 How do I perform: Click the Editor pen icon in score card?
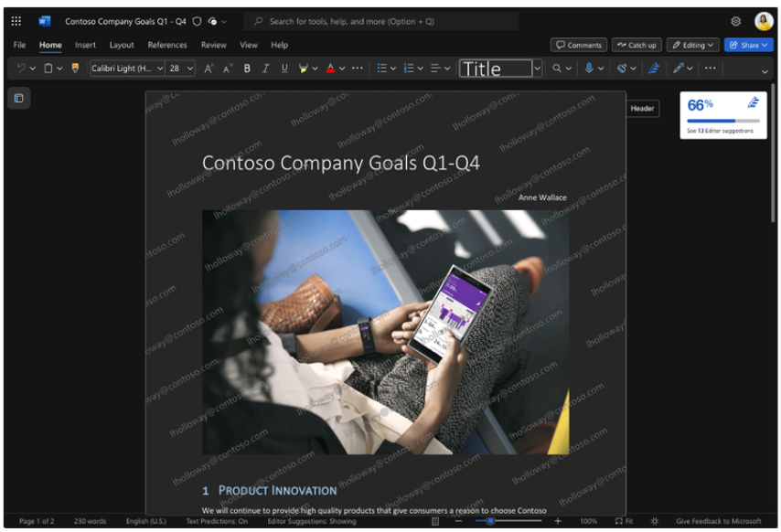pos(754,103)
